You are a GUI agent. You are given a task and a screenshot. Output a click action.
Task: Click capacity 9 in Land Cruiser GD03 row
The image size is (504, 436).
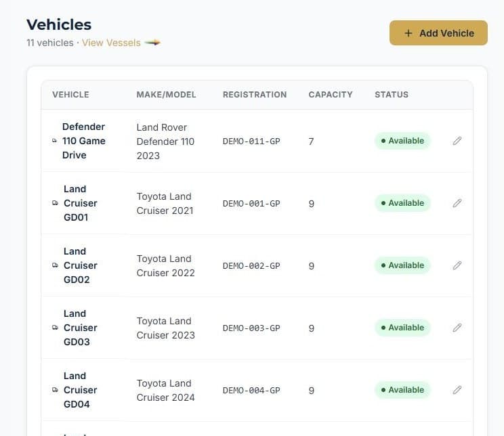[311, 328]
